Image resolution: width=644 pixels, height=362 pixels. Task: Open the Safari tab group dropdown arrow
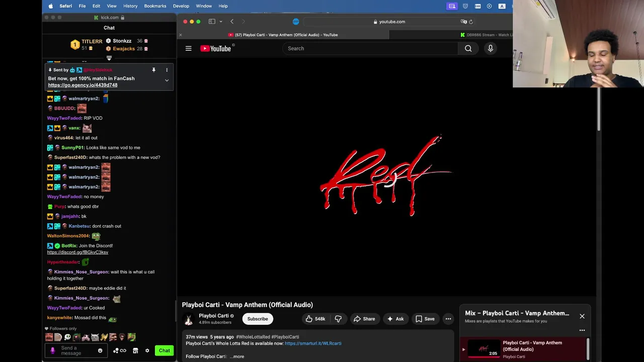(221, 22)
